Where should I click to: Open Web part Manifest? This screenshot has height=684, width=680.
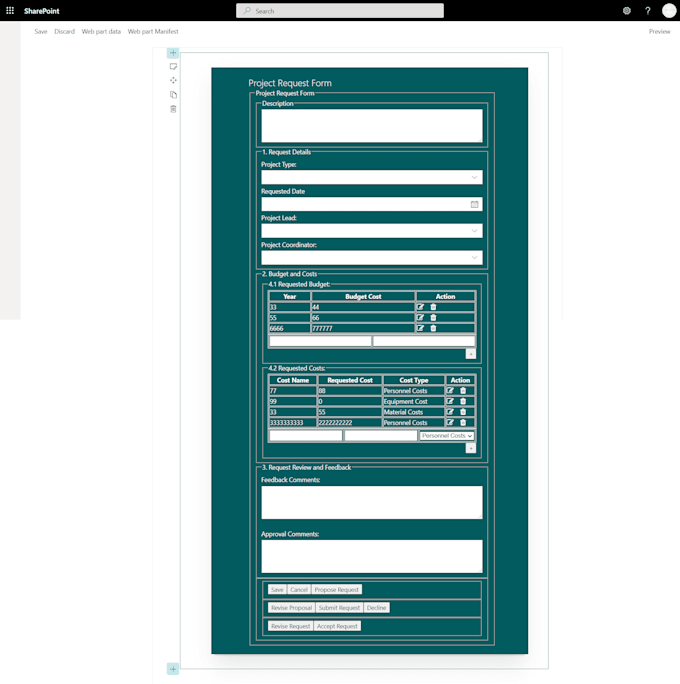[x=153, y=31]
